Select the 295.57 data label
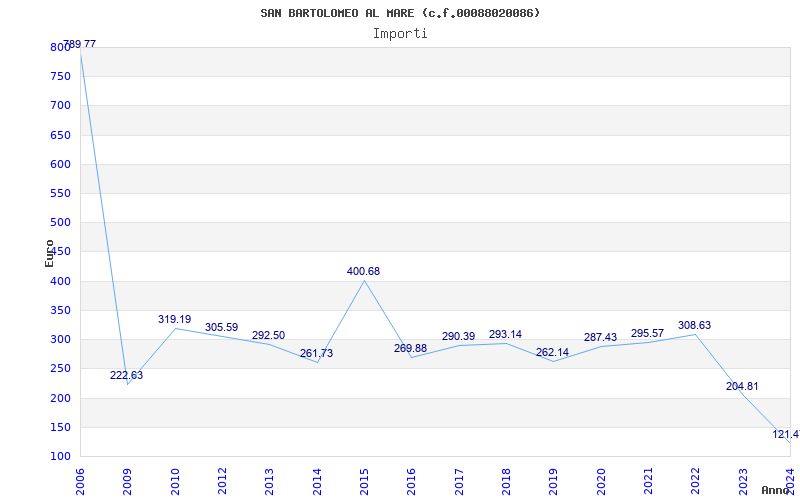 (x=647, y=333)
